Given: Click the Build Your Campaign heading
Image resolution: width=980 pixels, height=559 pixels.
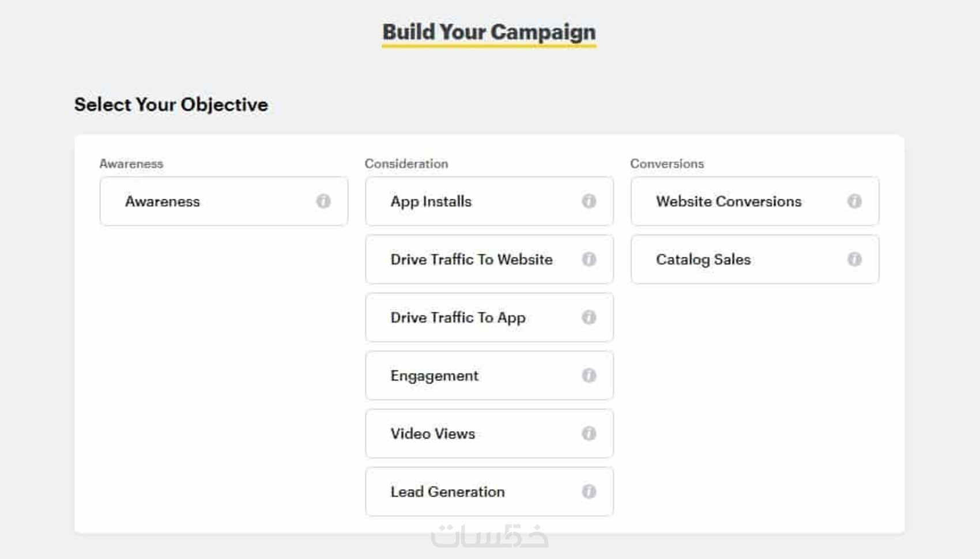Looking at the screenshot, I should [x=489, y=32].
